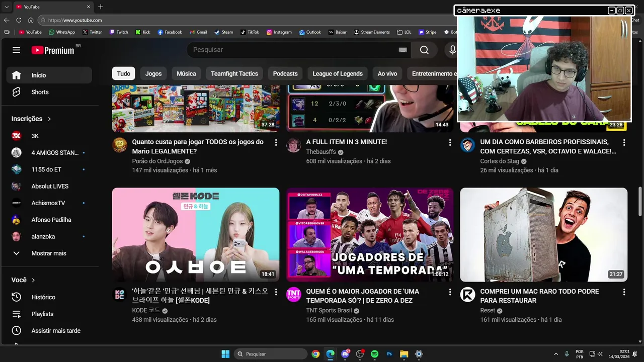644x362 pixels.
Task: Open Photoshop from the taskbar
Action: (389, 354)
